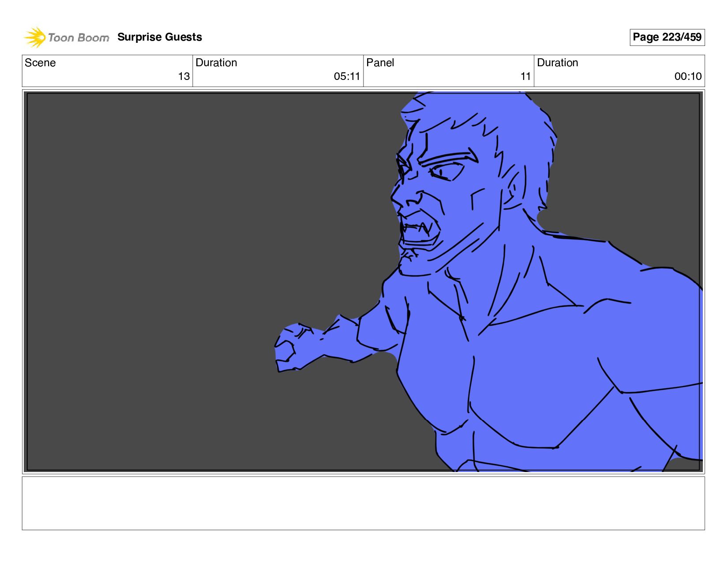This screenshot has width=728, height=563.
Task: Select panel duration value 00:10
Action: coord(688,76)
